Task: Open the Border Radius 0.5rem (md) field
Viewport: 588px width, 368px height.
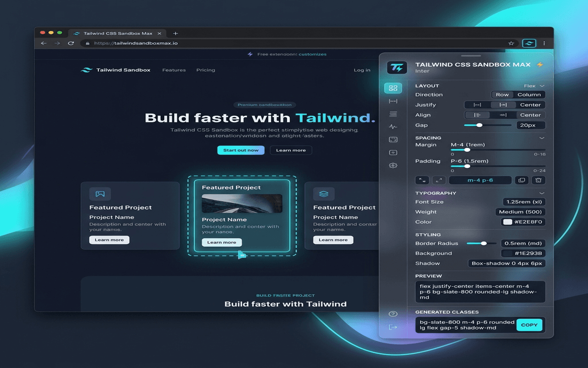Action: coord(523,243)
